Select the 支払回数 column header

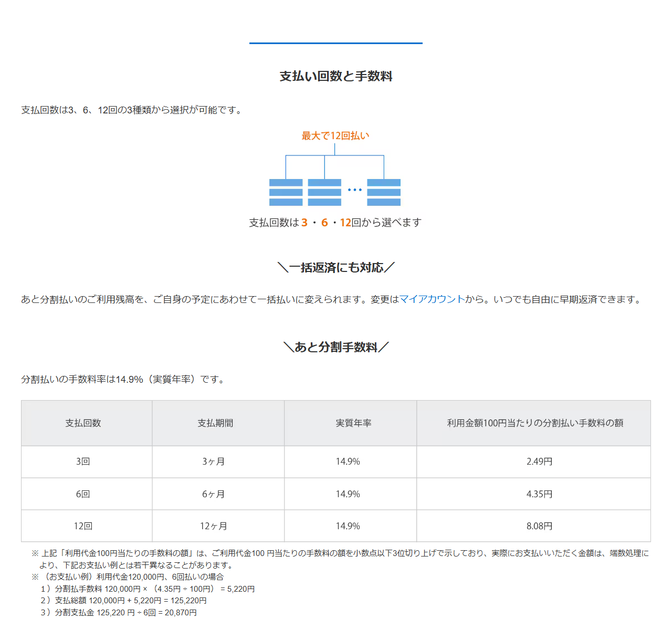point(87,423)
